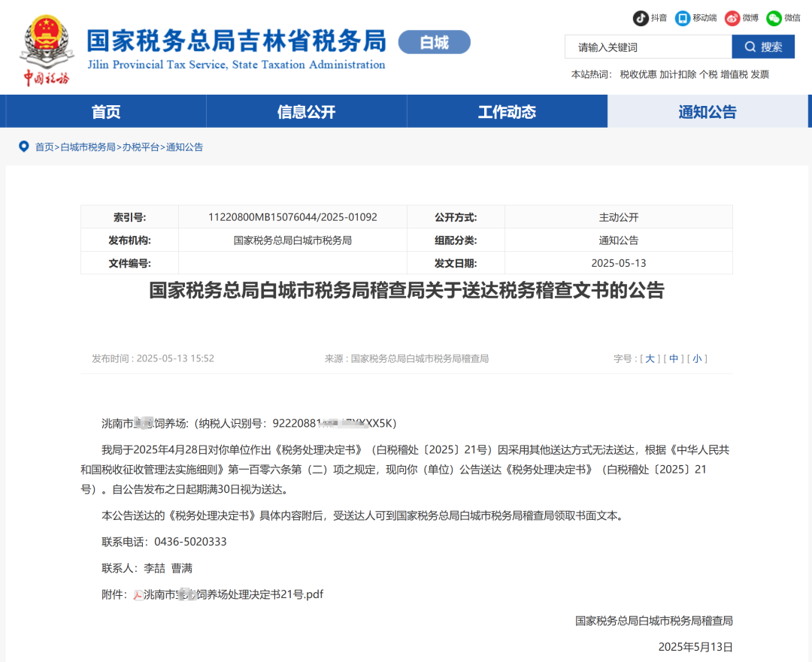Select contact names 李喆 曹满
This screenshot has width=812, height=662.
[168, 568]
